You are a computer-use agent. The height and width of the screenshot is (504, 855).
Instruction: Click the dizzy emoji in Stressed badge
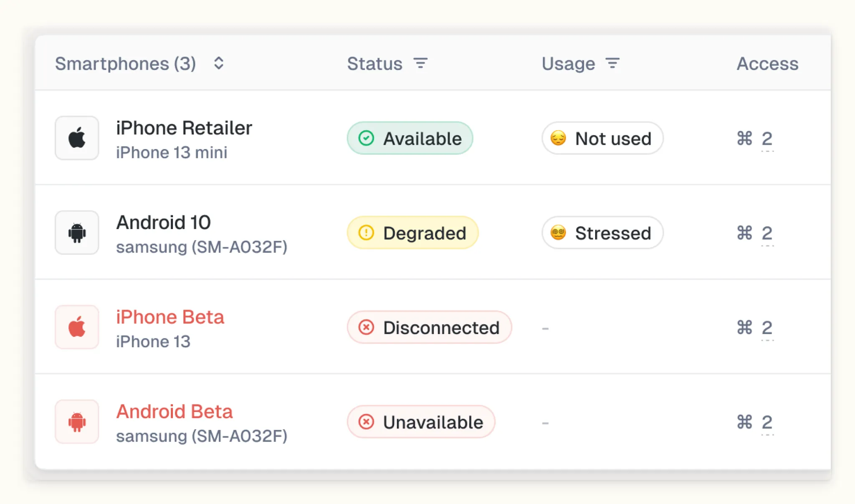click(558, 232)
